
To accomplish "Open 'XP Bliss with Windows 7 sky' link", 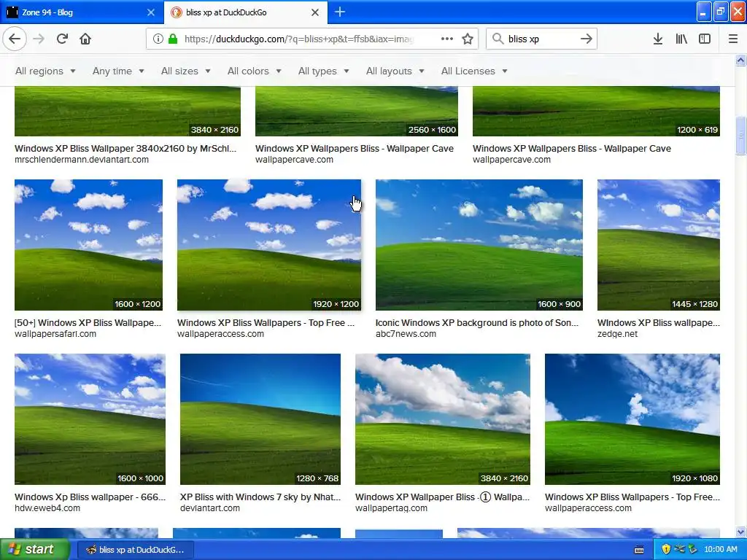I will pyautogui.click(x=260, y=497).
